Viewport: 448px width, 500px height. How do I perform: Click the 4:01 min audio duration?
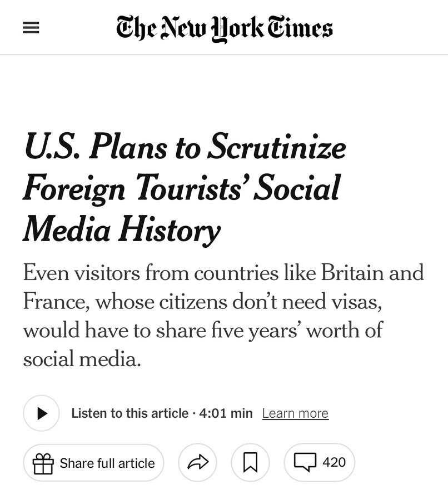pos(226,413)
